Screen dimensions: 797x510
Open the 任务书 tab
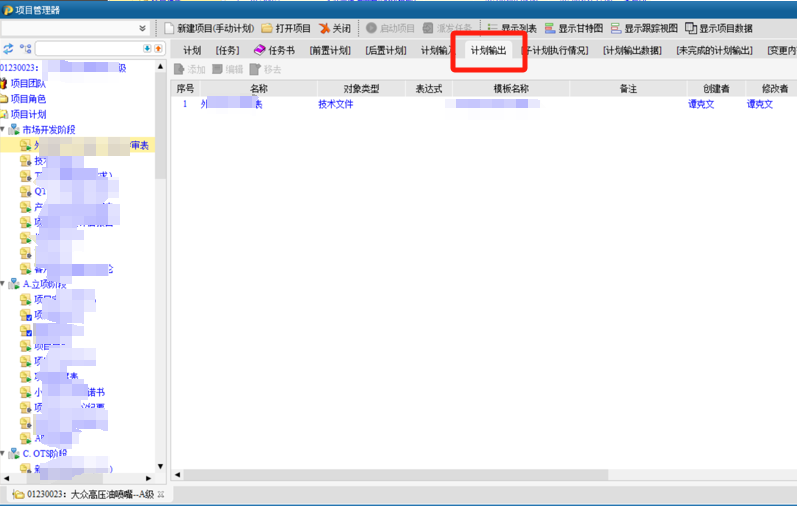[x=274, y=50]
